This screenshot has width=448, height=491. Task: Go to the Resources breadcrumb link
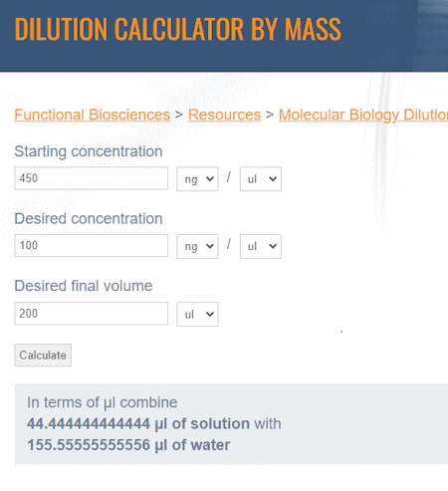coord(224,115)
